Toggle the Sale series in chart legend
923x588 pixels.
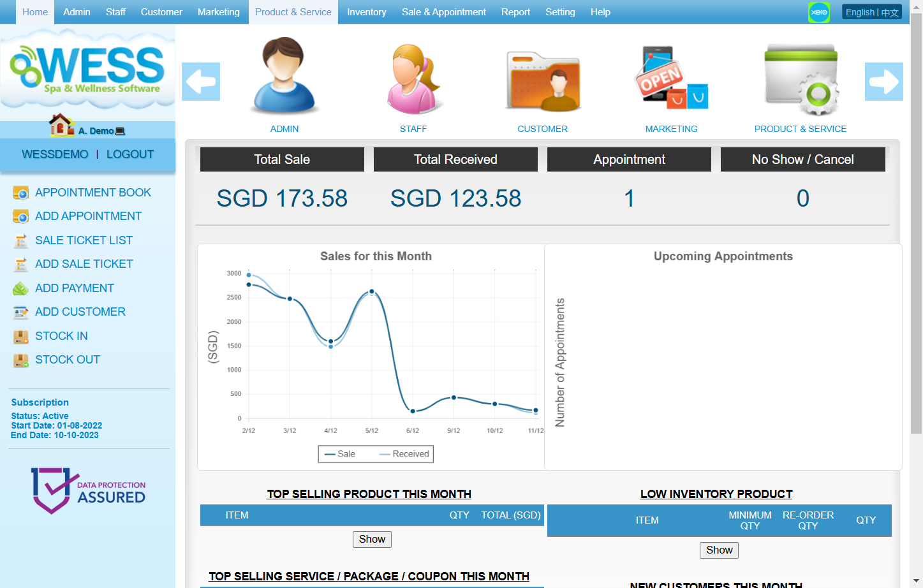point(340,454)
